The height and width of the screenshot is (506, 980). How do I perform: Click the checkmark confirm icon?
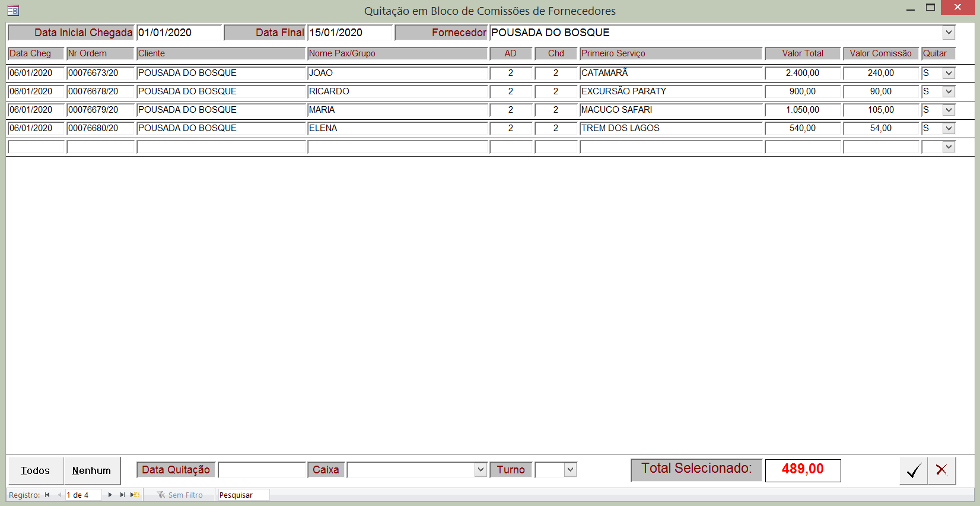point(914,471)
